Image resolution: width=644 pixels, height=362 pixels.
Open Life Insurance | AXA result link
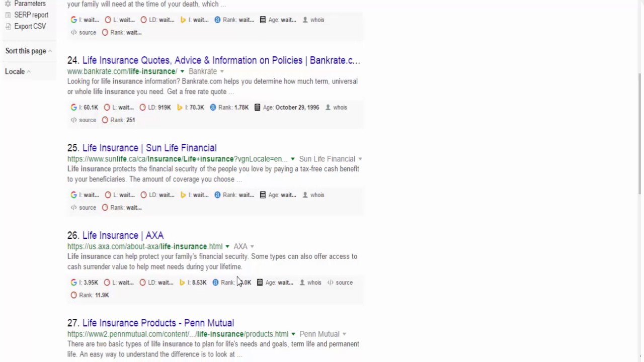[x=123, y=235]
